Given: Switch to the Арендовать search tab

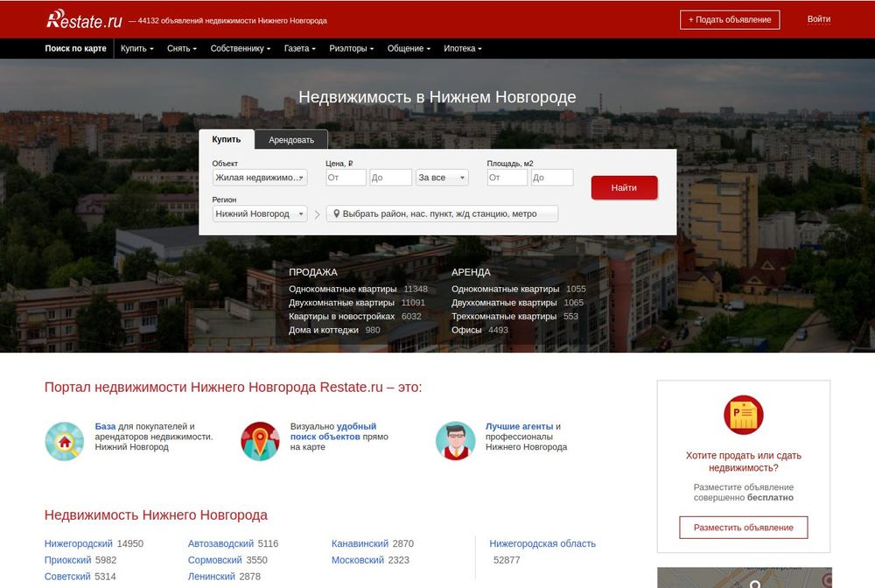Looking at the screenshot, I should [291, 140].
